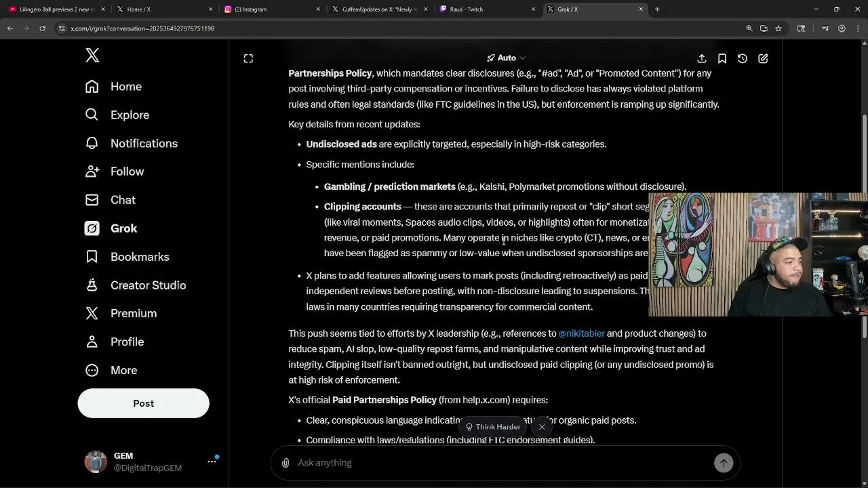Open the Chrome profile icon

(x=842, y=28)
